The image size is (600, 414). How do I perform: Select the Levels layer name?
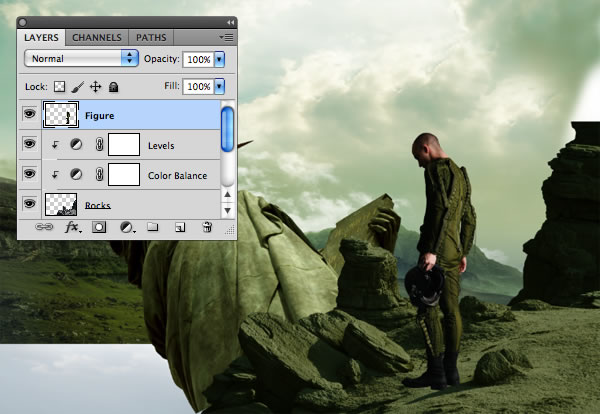pos(161,145)
